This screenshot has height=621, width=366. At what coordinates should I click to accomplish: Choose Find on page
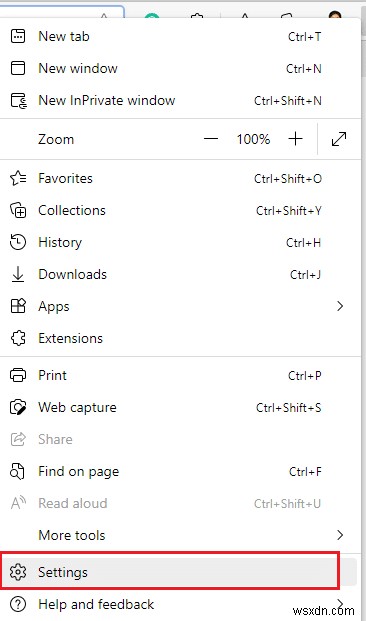[181, 471]
